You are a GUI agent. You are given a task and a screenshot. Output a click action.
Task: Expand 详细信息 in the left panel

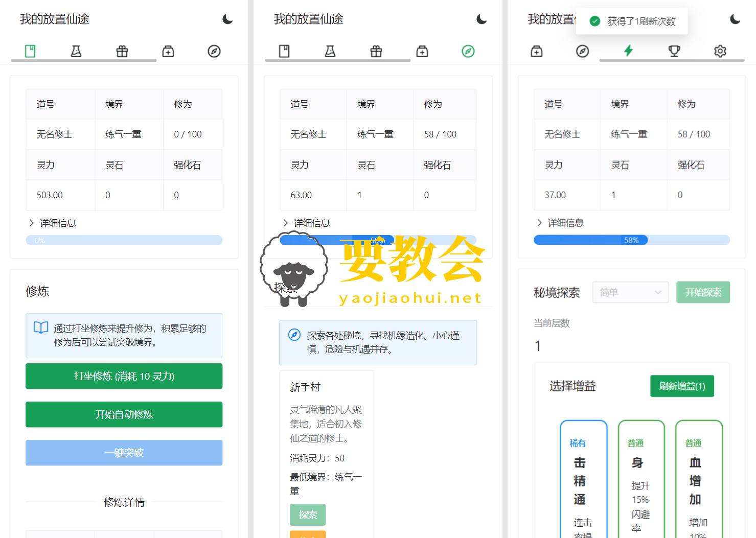(53, 223)
